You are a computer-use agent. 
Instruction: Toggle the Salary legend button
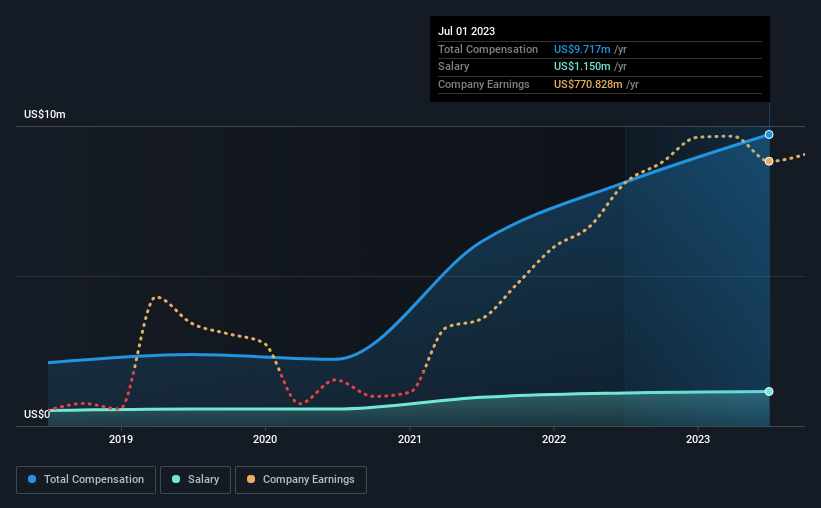tap(195, 480)
